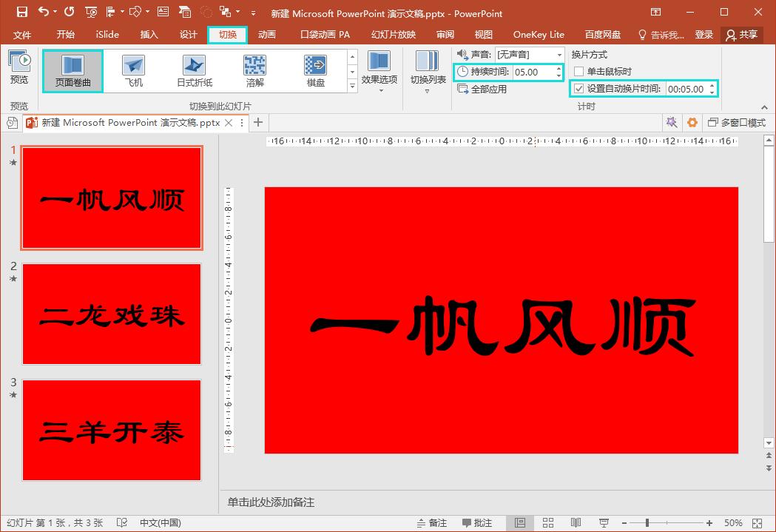Pick the 棋盘 (Checkerboard) transition effect
Image resolution: width=776 pixels, height=532 pixels.
point(315,71)
